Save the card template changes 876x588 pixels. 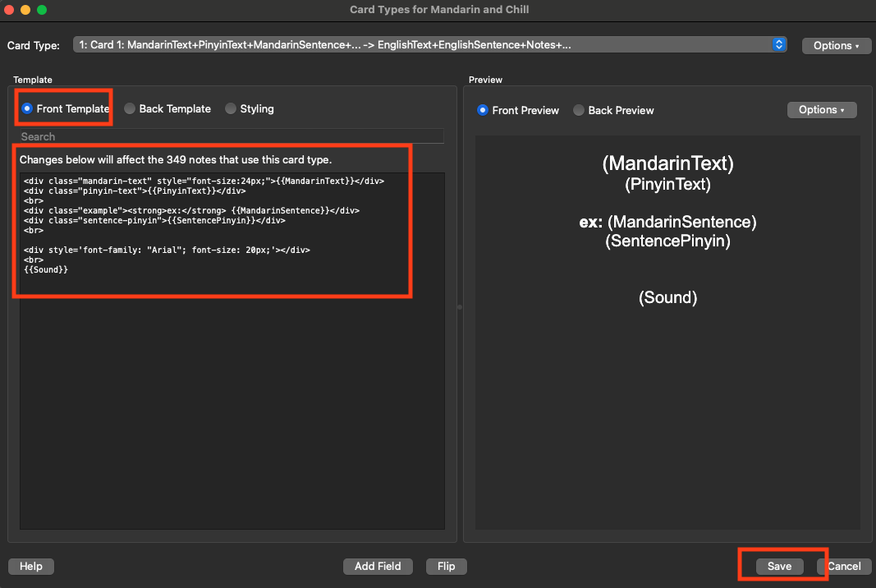779,566
